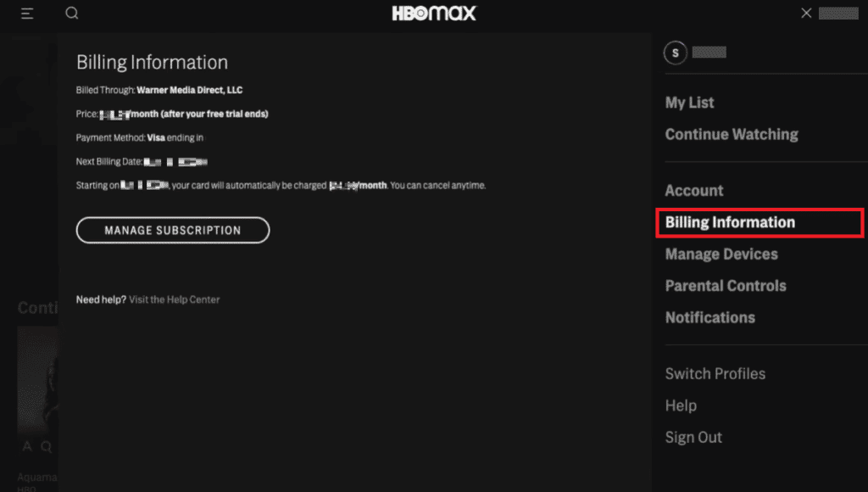868x492 pixels.
Task: Open Notifications settings
Action: point(709,317)
